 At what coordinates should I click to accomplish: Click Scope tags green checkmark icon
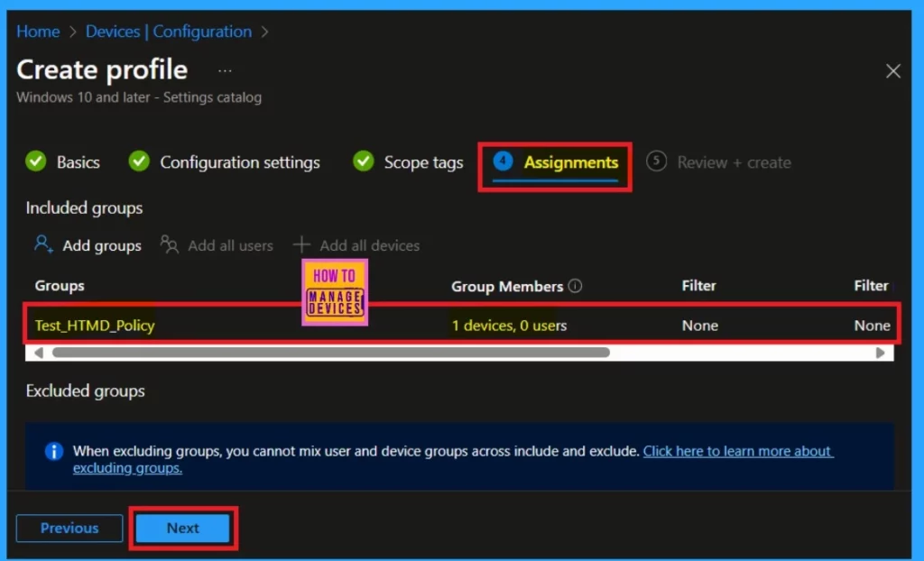point(364,161)
